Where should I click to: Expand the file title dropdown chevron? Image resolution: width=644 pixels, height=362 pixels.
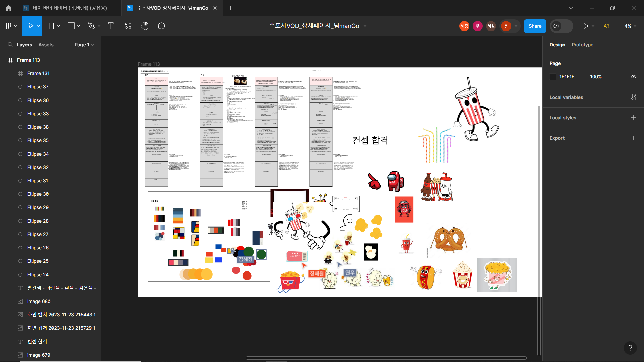click(x=365, y=26)
